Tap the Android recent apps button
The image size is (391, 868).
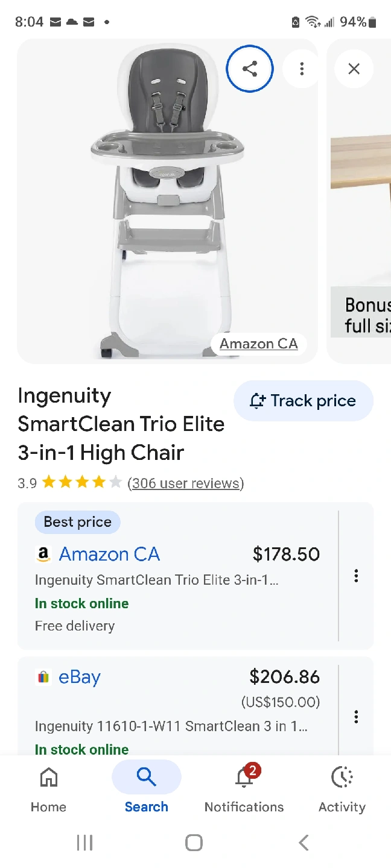tap(84, 843)
